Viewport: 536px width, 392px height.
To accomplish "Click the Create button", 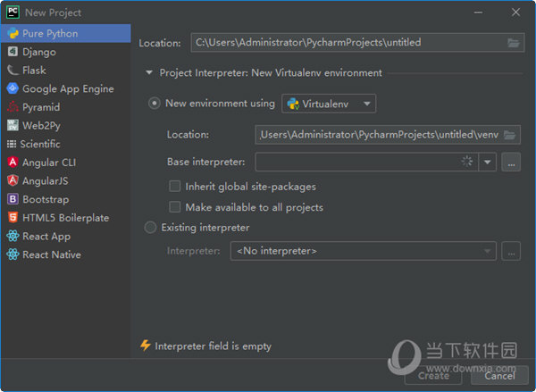I will pyautogui.click(x=433, y=375).
